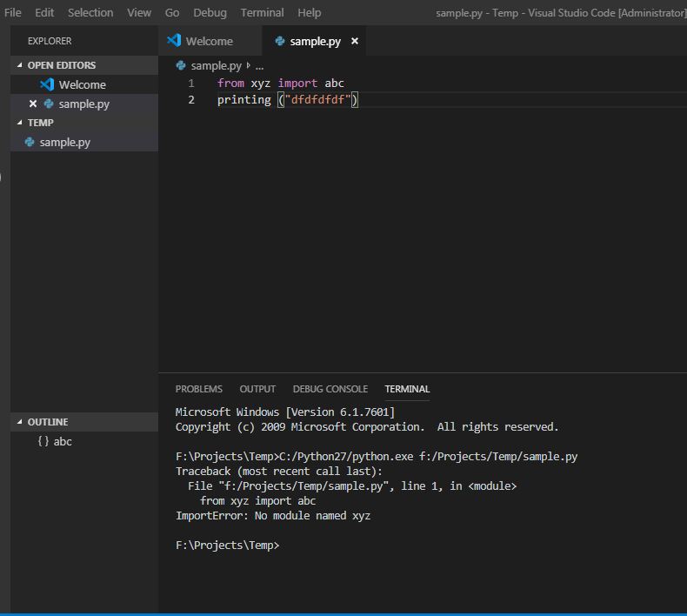Close sample.py from Open Editors list

click(33, 104)
